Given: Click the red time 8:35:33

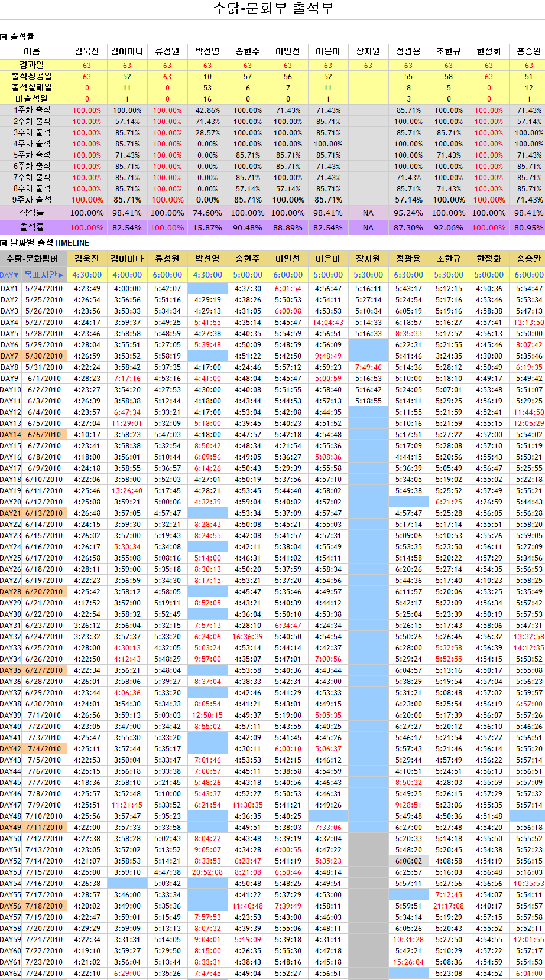Looking at the screenshot, I should (x=408, y=334).
